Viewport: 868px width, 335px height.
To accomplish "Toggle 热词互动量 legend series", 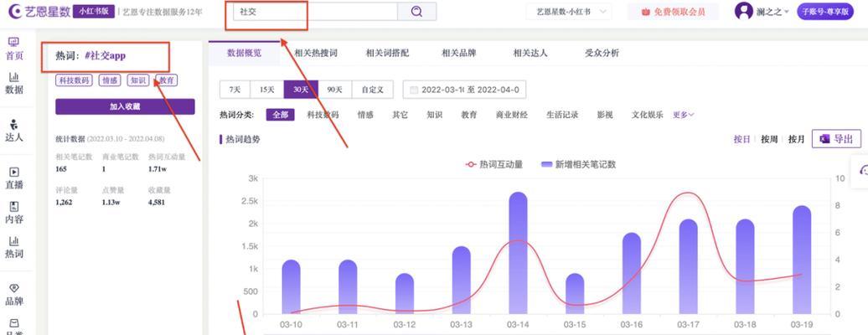I will tap(493, 164).
